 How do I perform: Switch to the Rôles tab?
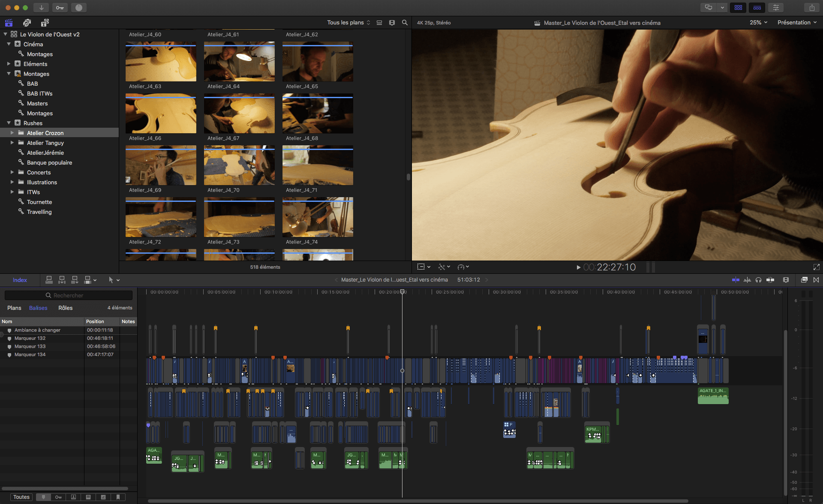[65, 308]
